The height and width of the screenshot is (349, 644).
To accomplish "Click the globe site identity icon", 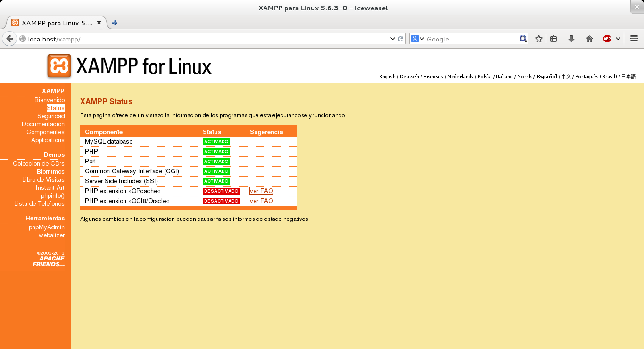I will pos(22,39).
